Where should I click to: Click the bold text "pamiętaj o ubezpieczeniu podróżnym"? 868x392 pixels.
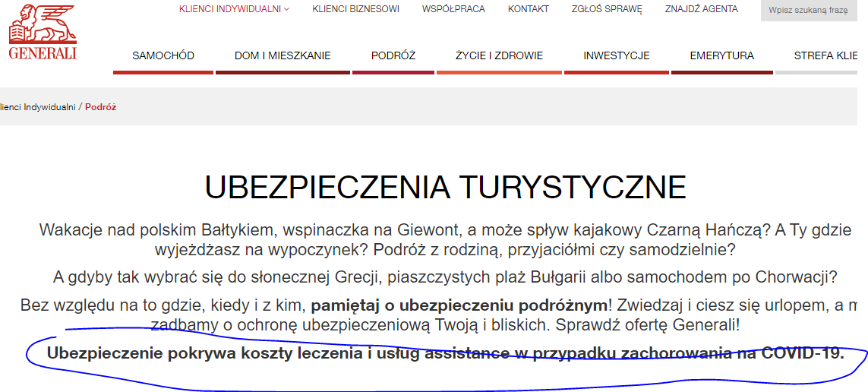point(459,305)
